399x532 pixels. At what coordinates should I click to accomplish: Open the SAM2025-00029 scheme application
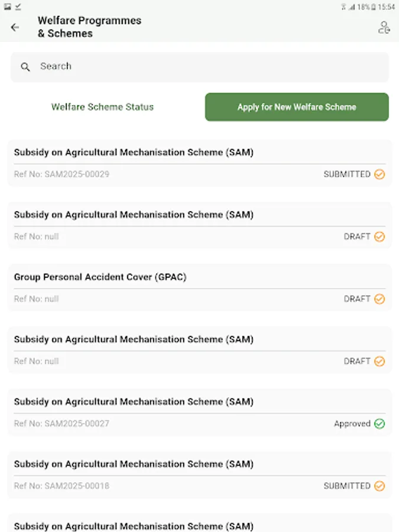coord(134,153)
